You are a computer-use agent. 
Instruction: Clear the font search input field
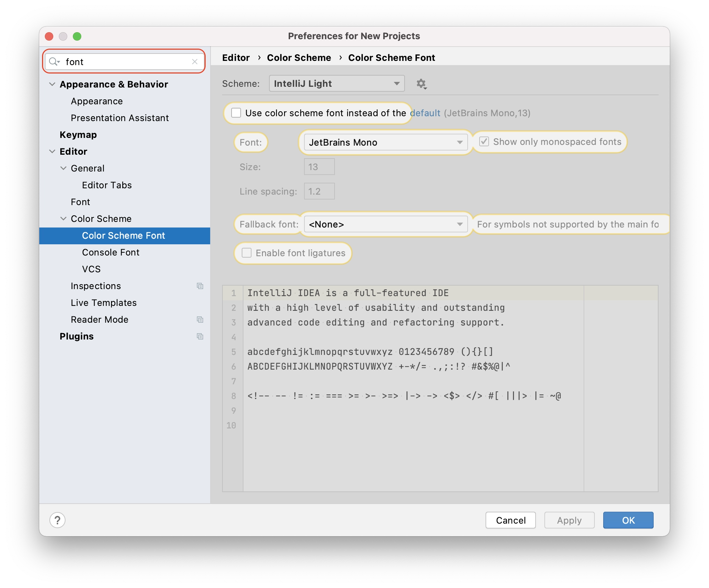pyautogui.click(x=196, y=62)
